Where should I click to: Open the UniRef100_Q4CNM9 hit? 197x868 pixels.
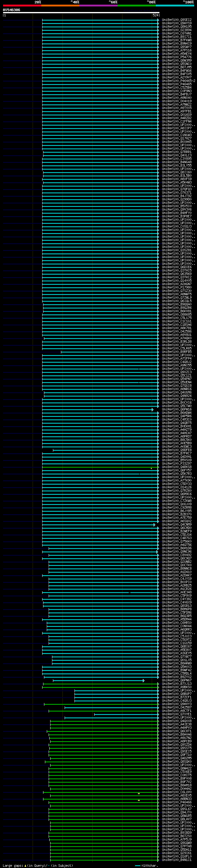tap(177, 525)
